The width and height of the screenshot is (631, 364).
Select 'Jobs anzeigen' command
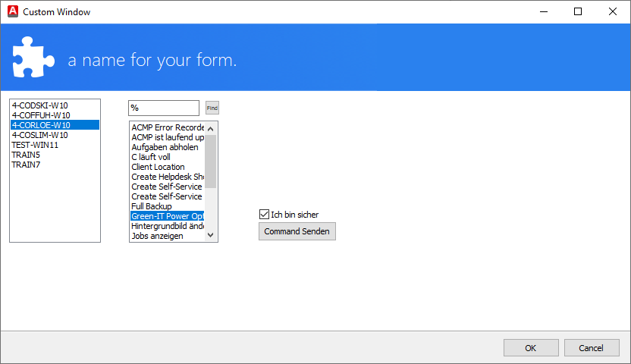[168, 236]
